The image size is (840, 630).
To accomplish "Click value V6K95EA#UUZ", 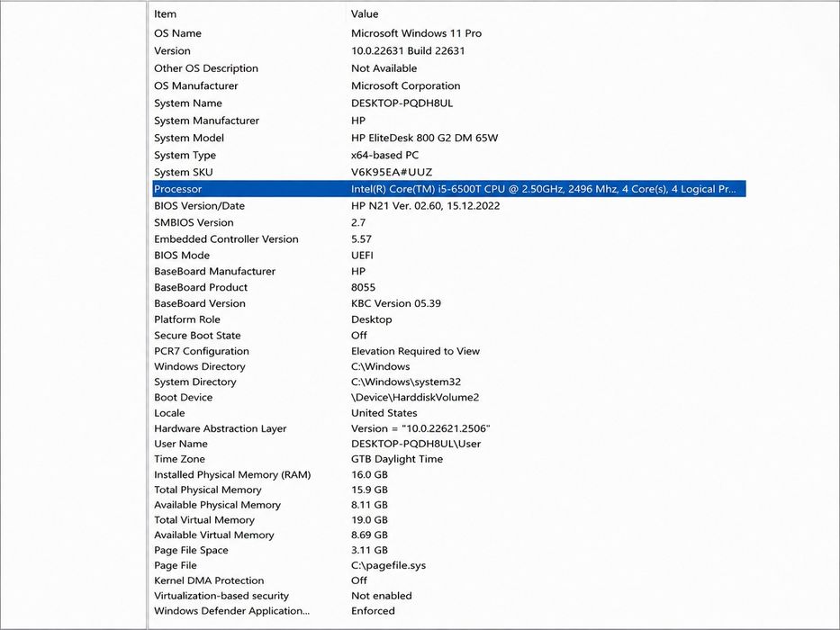I will point(391,172).
